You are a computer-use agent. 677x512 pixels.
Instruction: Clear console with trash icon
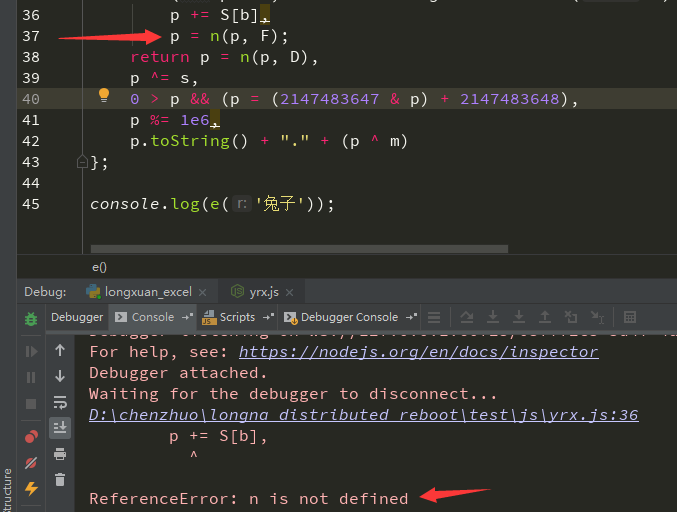coord(60,480)
